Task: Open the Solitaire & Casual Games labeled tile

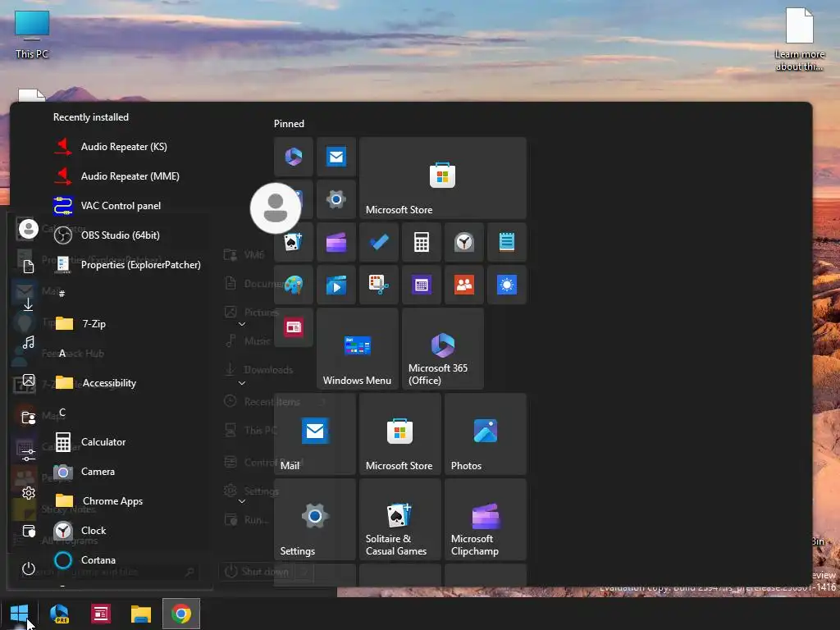Action: 400,519
